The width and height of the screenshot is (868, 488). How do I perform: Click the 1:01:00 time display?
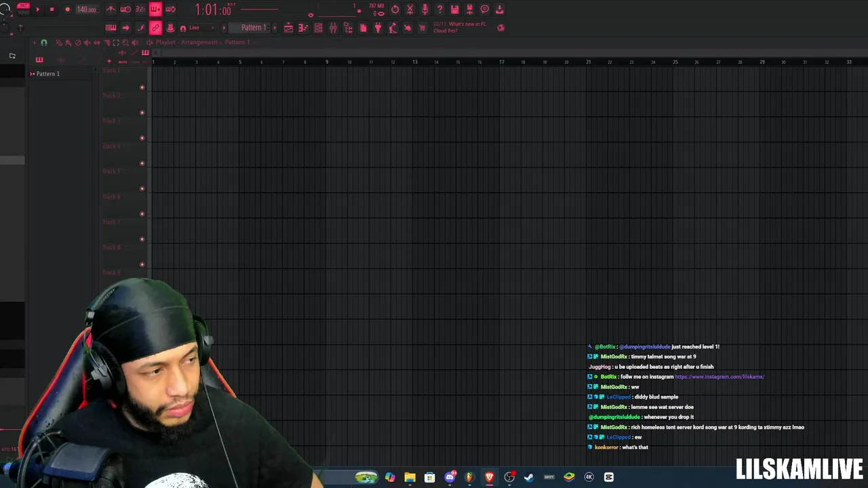214,10
